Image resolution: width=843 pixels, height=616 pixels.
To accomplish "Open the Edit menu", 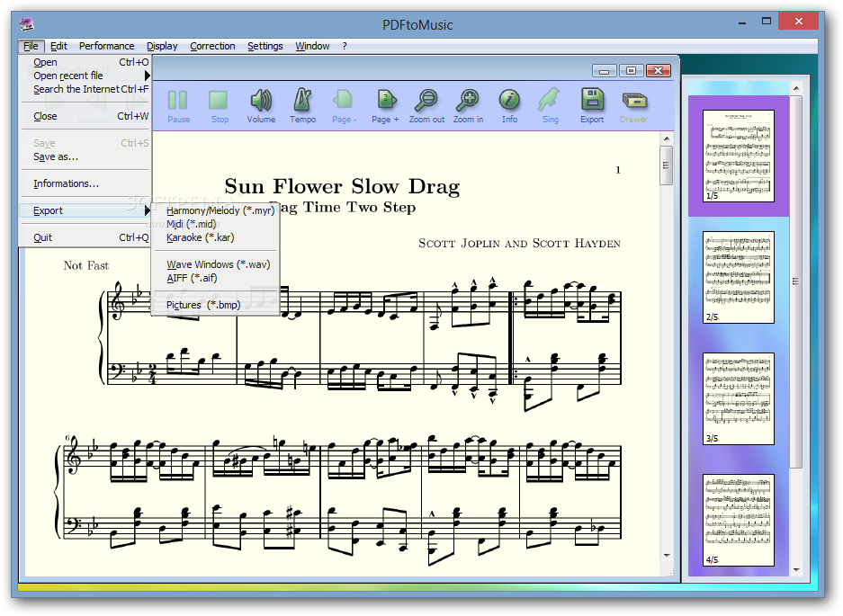I will click(x=58, y=46).
